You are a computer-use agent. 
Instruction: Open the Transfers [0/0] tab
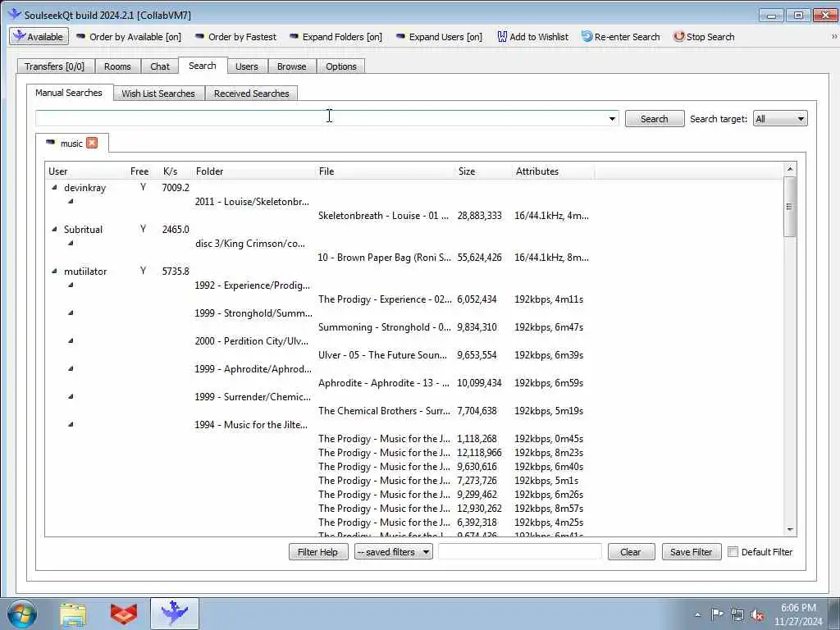point(55,66)
